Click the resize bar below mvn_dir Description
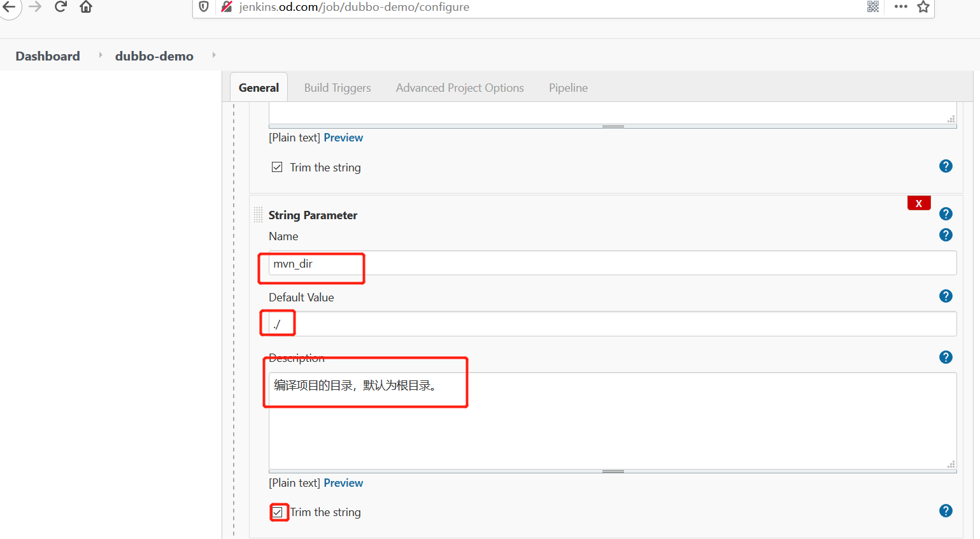 click(613, 471)
